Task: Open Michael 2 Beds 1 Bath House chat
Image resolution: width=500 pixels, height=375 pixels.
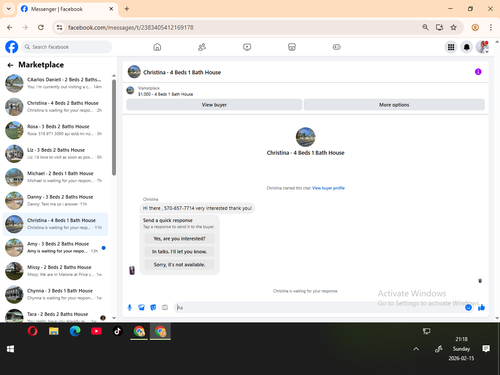Action: (55, 177)
